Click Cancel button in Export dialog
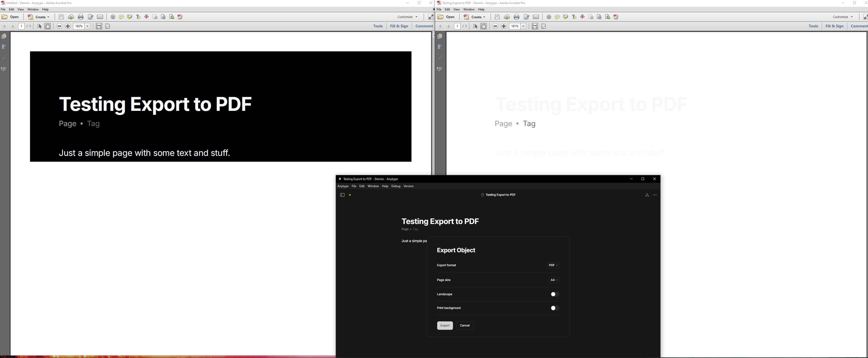This screenshot has height=358, width=868. 465,326
